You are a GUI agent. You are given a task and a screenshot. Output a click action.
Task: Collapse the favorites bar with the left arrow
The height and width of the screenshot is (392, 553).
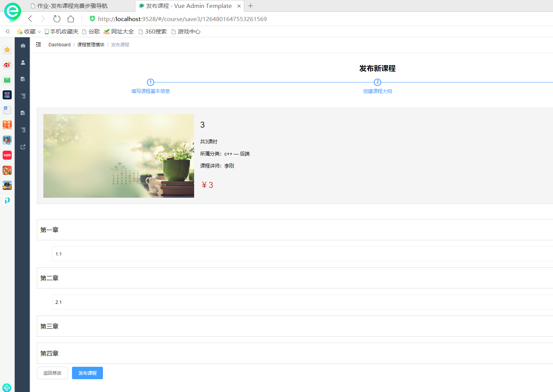tap(7, 32)
